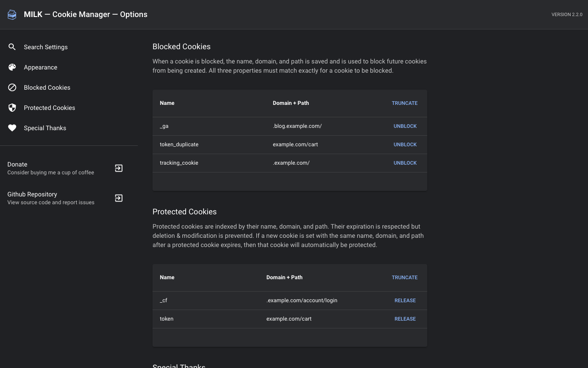The image size is (588, 368).
Task: Click the MILK — Cookie Manager — Options title
Action: coord(85,14)
